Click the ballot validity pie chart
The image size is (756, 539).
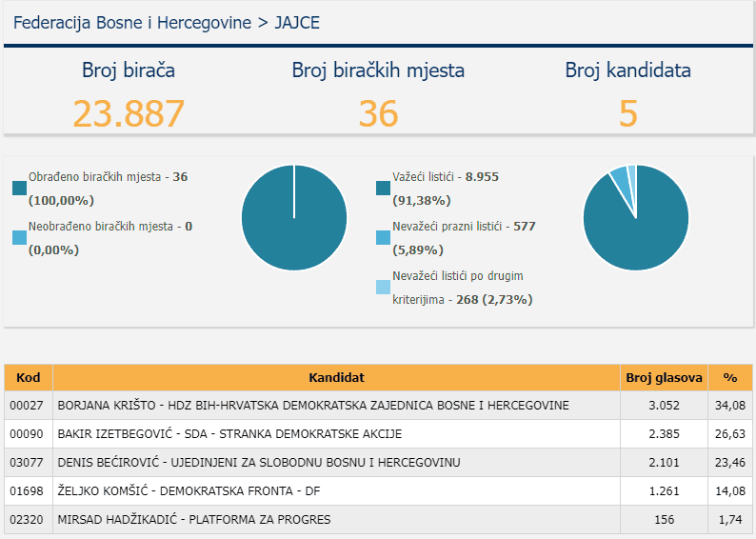635,218
